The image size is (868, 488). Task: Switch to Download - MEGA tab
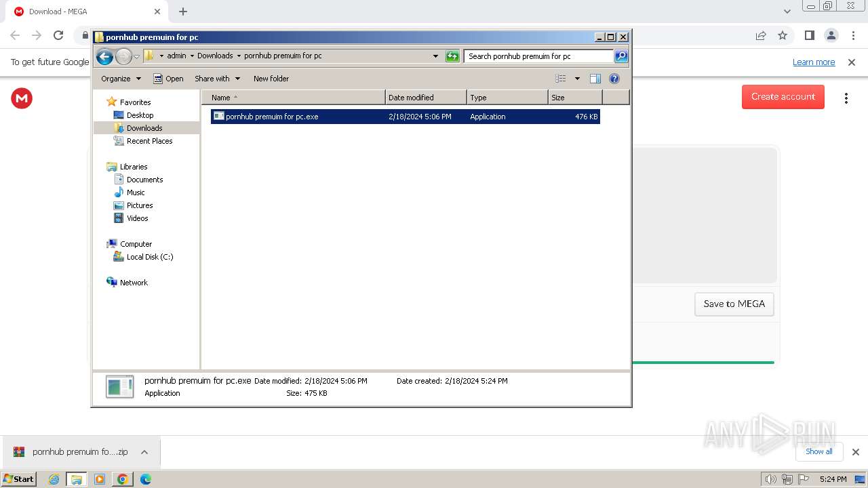[85, 12]
